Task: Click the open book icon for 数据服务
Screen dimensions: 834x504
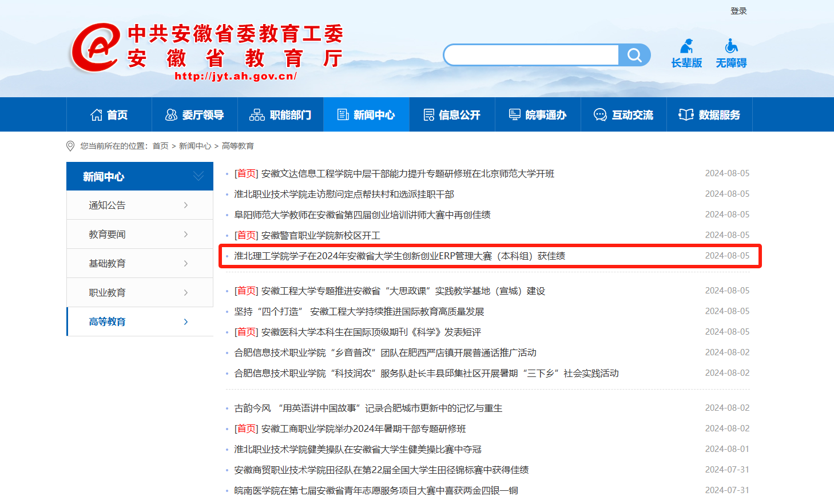Action: pos(686,115)
